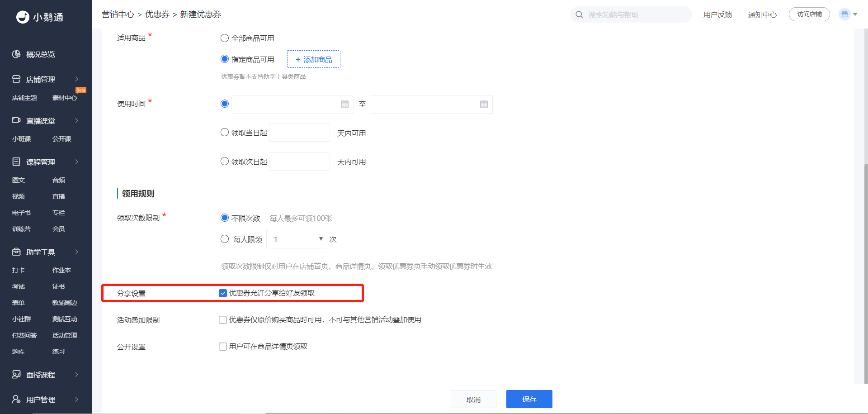Viewport: 868px width, 414px height.
Task: Click the 保存 button
Action: (529, 399)
